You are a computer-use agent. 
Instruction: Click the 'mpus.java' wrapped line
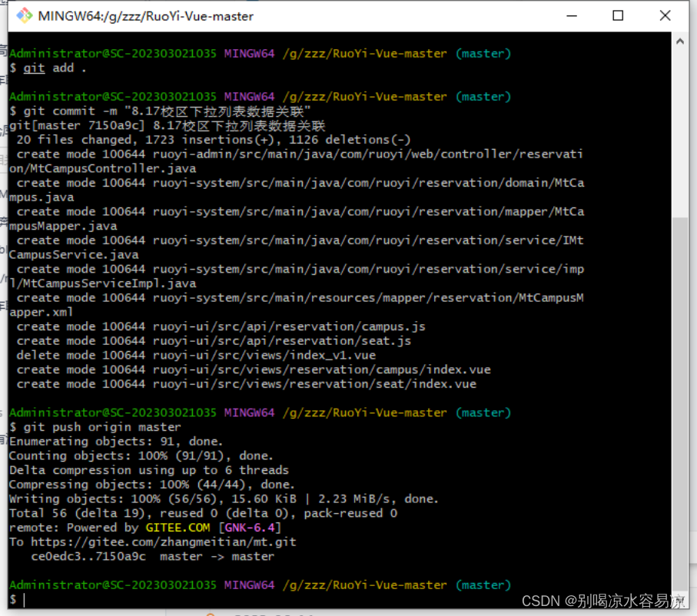click(41, 197)
